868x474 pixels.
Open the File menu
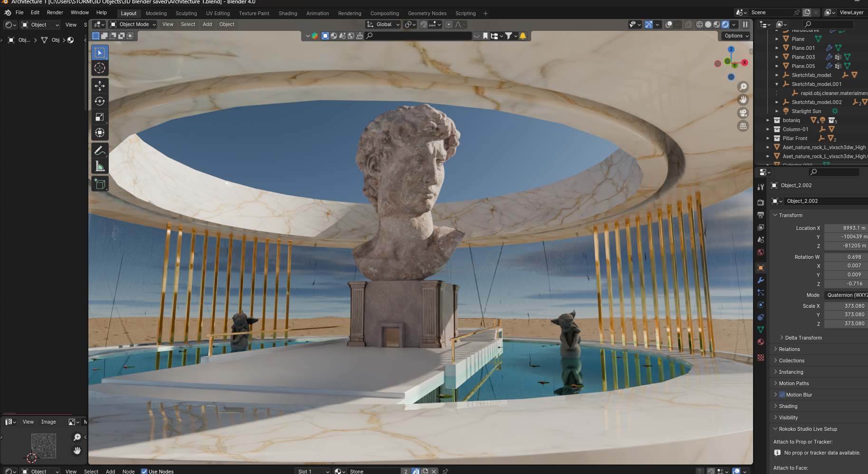[19, 12]
